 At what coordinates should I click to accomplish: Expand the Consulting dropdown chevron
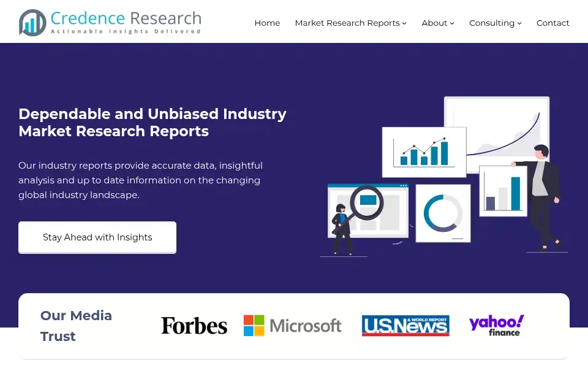pos(519,23)
